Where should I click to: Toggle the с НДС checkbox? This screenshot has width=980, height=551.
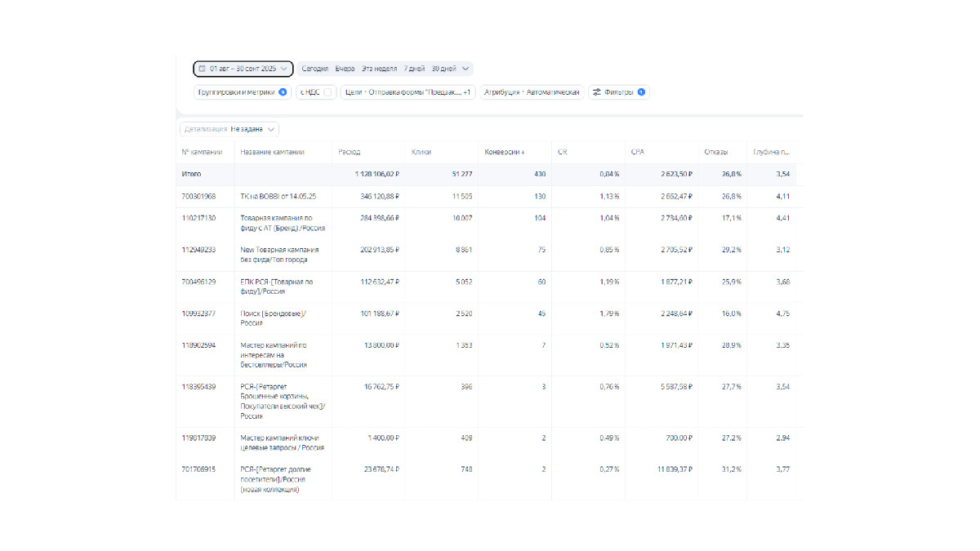(327, 92)
